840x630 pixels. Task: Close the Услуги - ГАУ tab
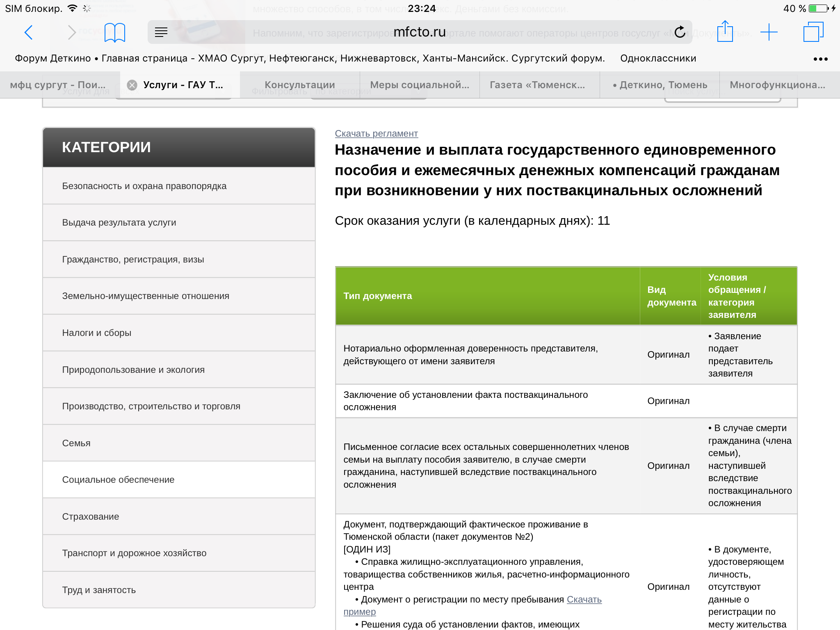(x=132, y=85)
